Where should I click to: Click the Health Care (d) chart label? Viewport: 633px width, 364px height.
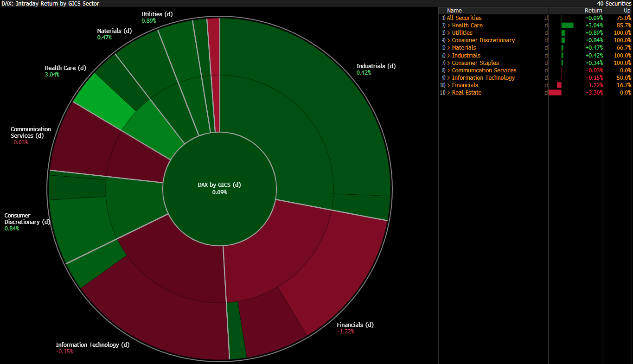coord(65,68)
